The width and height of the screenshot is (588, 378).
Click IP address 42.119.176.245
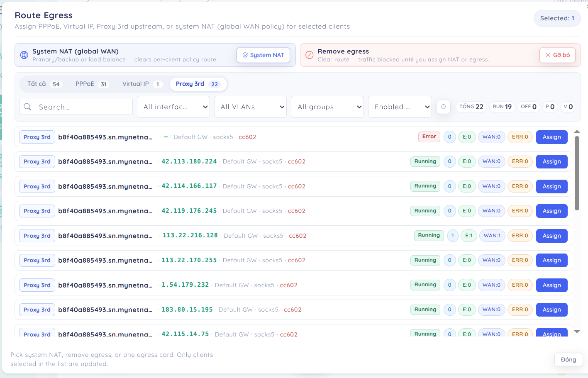(189, 211)
